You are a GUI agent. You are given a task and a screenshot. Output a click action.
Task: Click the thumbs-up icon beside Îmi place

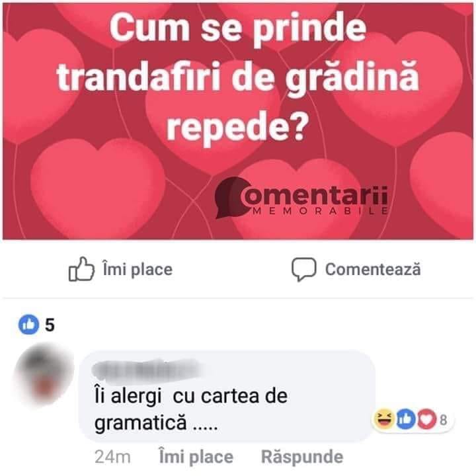81,269
